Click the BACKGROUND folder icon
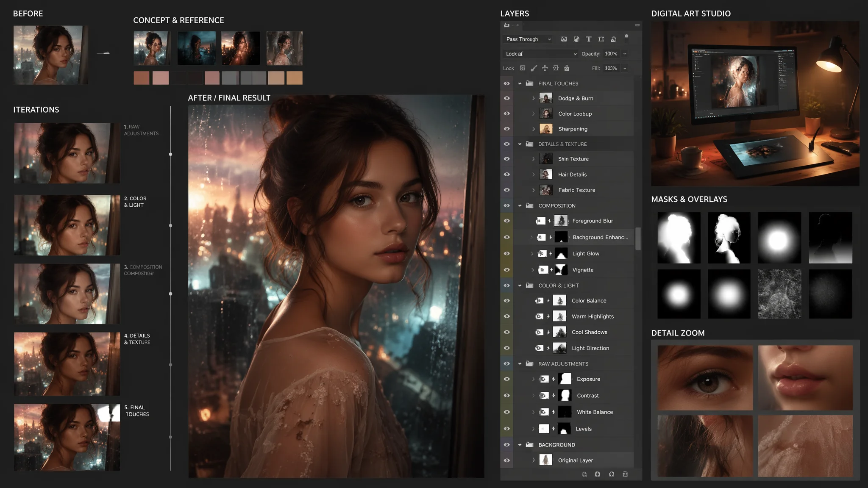 [x=529, y=445]
